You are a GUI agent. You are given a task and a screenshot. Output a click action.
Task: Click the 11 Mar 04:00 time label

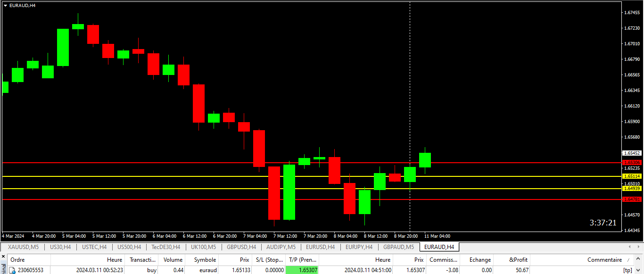pyautogui.click(x=438, y=236)
